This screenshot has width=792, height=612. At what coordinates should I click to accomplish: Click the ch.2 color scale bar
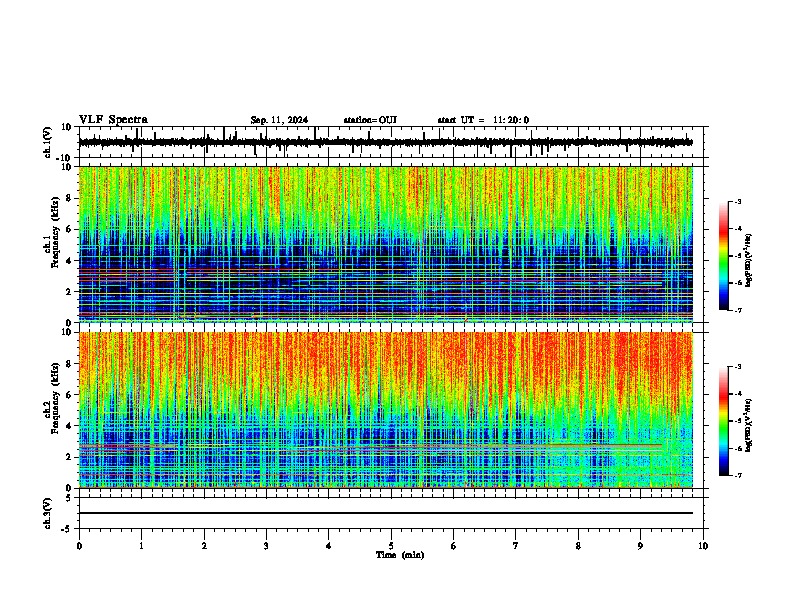[x=723, y=421]
